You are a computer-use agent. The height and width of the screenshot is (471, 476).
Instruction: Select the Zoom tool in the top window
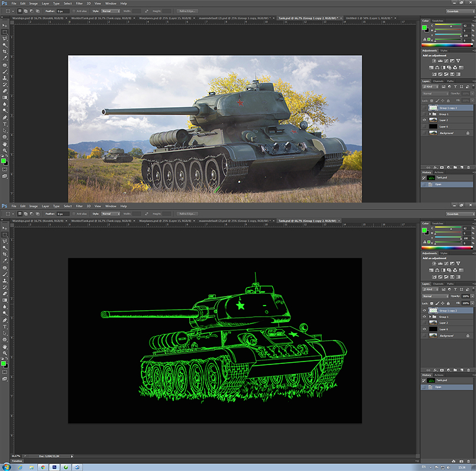coord(5,151)
